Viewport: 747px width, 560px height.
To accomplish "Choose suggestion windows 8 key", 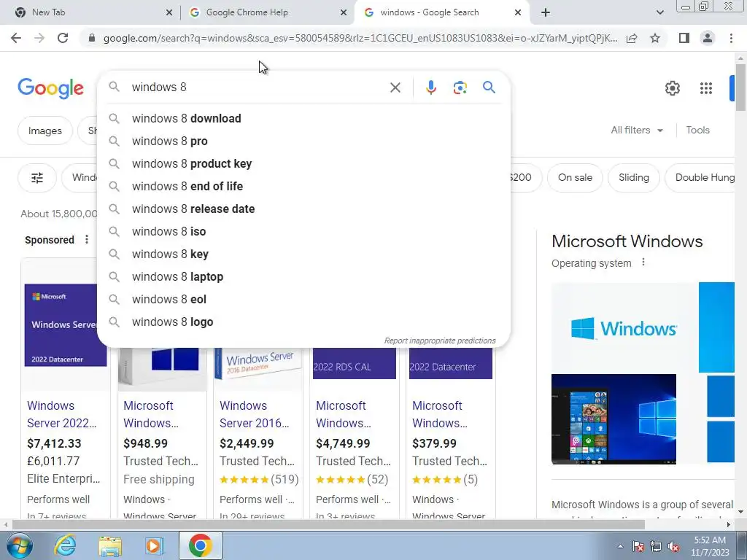I will pos(304,254).
